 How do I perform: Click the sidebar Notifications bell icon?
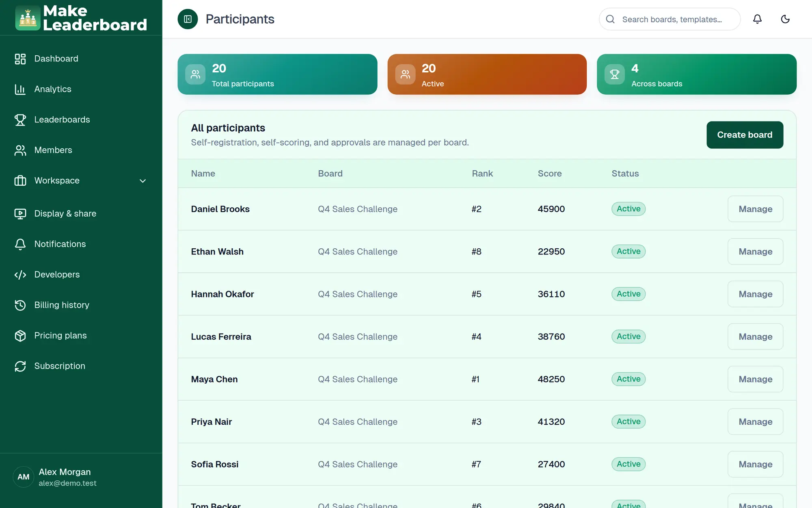point(20,244)
